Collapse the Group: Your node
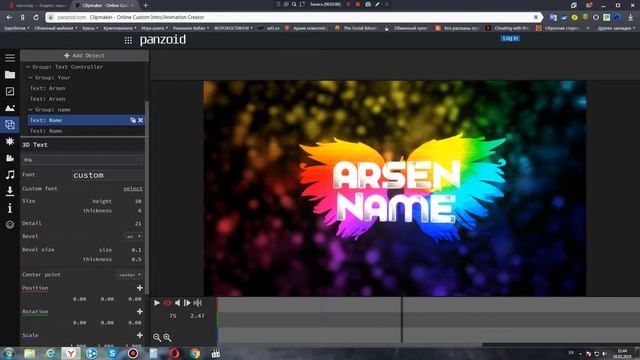Screen dimensions: 640x360 (30, 77)
